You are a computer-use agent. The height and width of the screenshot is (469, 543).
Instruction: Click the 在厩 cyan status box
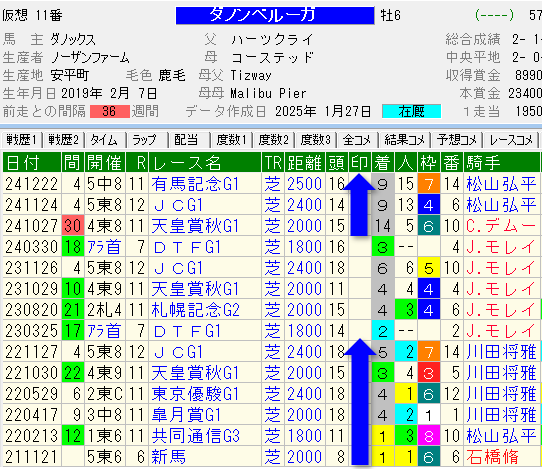411,111
